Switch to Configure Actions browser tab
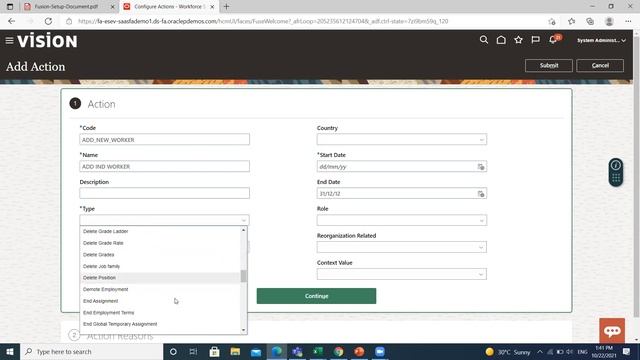This screenshot has height=360, width=640. (169, 7)
